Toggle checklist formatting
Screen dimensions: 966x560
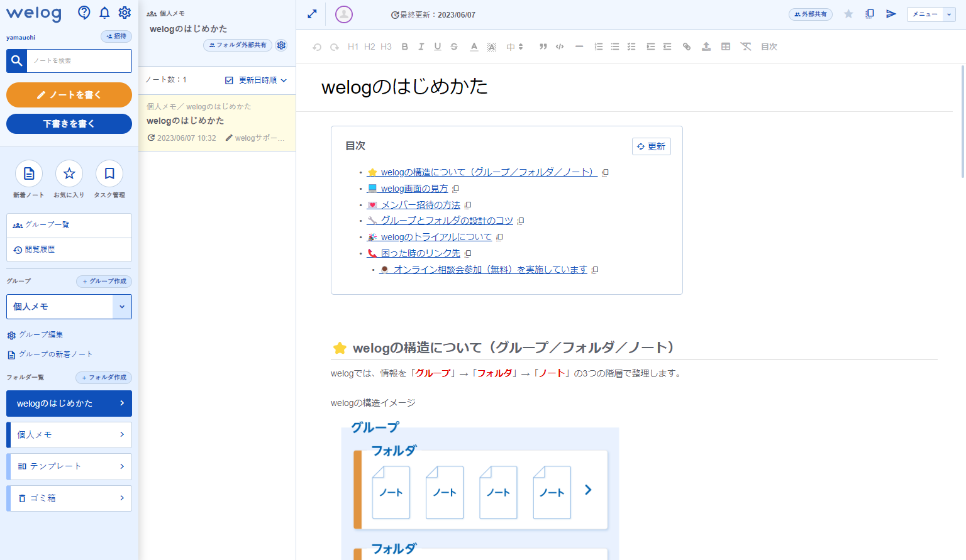click(x=631, y=47)
